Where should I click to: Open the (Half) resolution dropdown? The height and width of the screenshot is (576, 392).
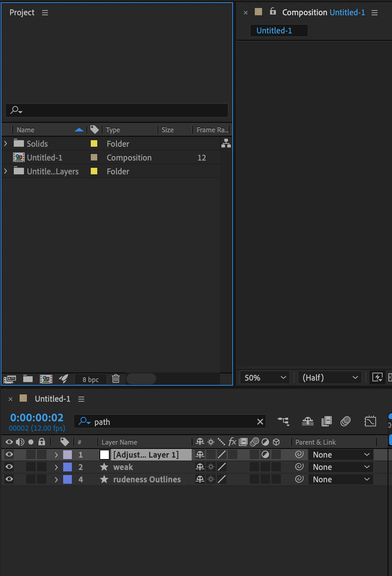point(330,378)
